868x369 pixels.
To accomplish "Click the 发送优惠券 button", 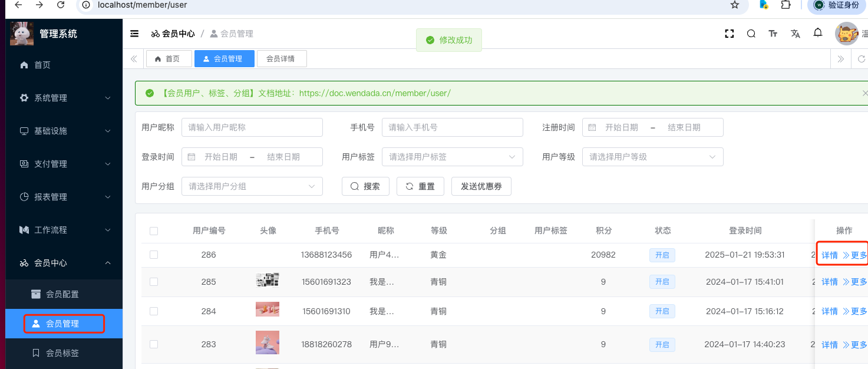I will pos(481,186).
